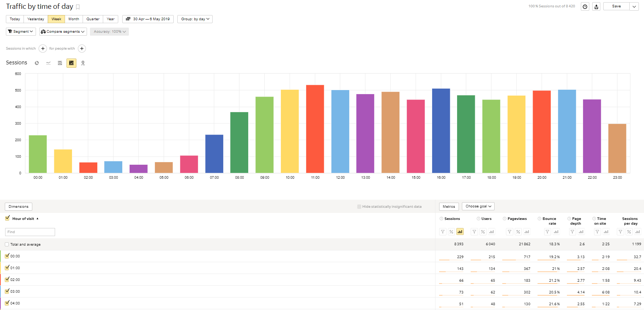
Task: Select the Today period tab
Action: tap(15, 19)
